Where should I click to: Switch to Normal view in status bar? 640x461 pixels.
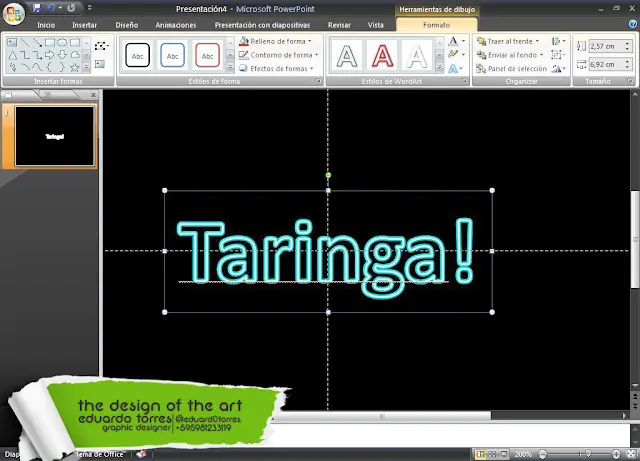point(480,454)
